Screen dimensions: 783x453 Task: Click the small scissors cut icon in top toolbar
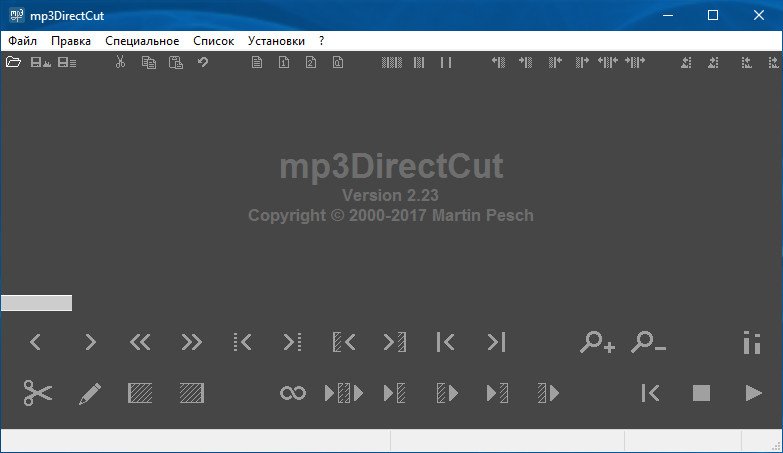point(120,62)
